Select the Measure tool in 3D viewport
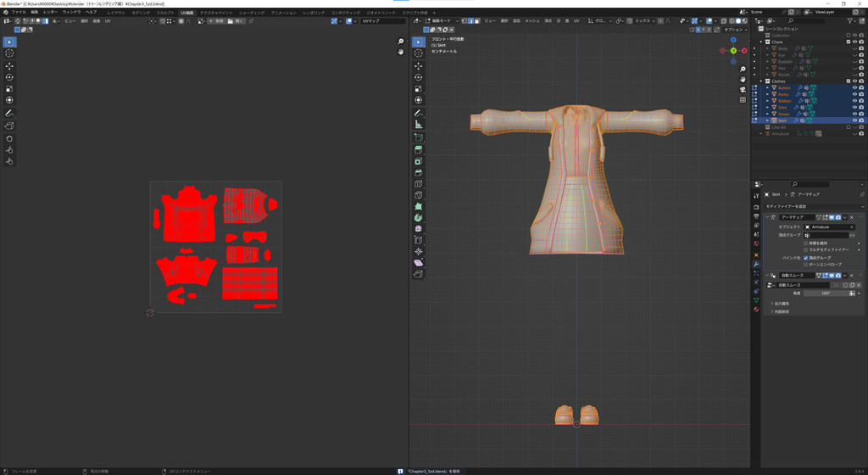This screenshot has width=868, height=475. tap(418, 125)
